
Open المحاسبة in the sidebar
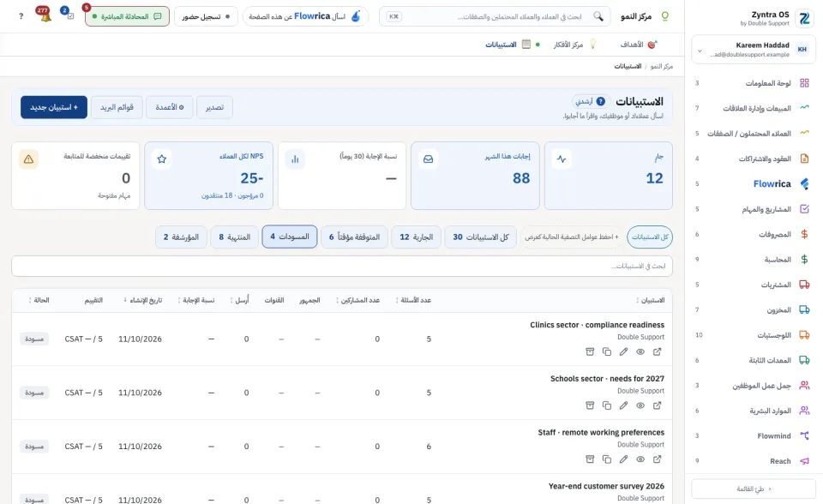(754, 260)
